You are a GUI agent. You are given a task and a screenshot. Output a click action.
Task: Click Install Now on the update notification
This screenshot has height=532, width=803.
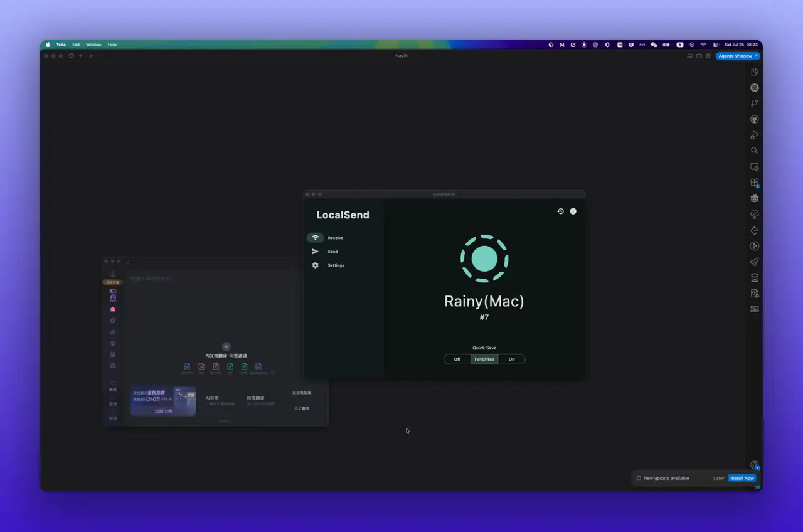(x=742, y=478)
